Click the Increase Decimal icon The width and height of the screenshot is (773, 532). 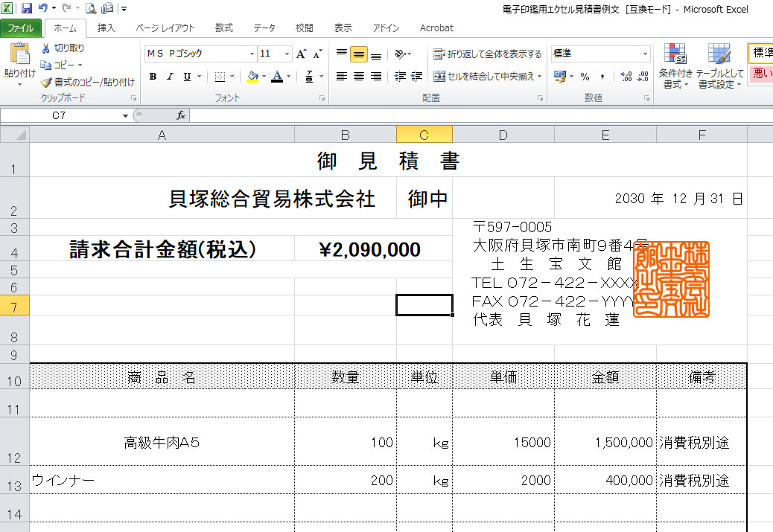625,77
